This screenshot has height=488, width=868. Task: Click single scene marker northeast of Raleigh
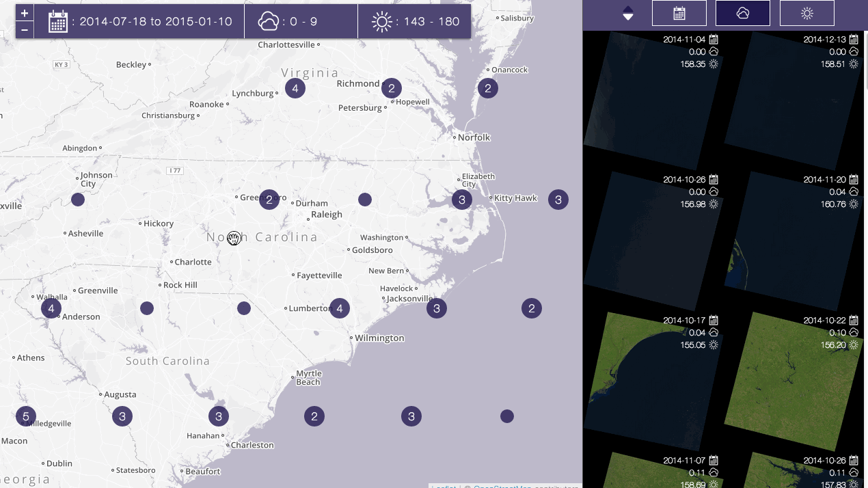click(365, 200)
